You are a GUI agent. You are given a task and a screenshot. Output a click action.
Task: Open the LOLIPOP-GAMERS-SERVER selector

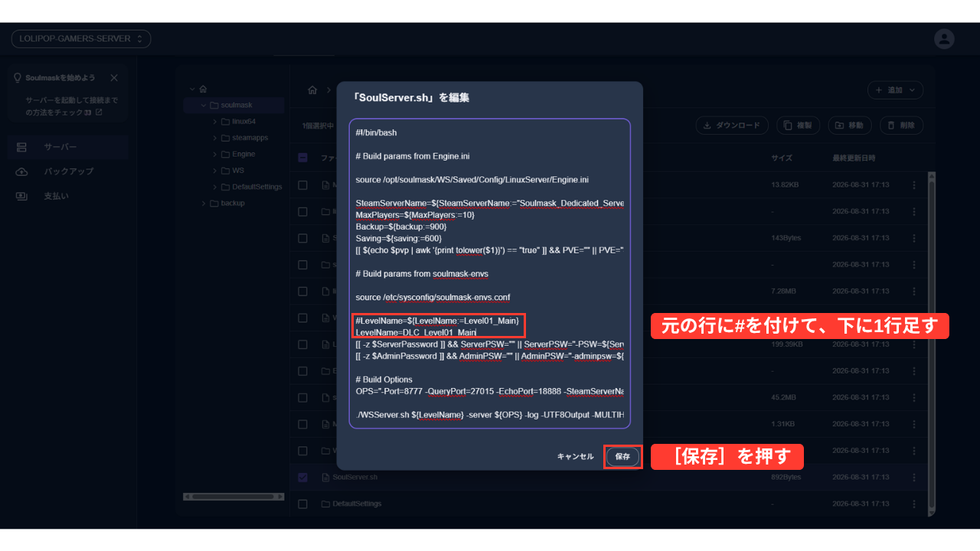80,39
